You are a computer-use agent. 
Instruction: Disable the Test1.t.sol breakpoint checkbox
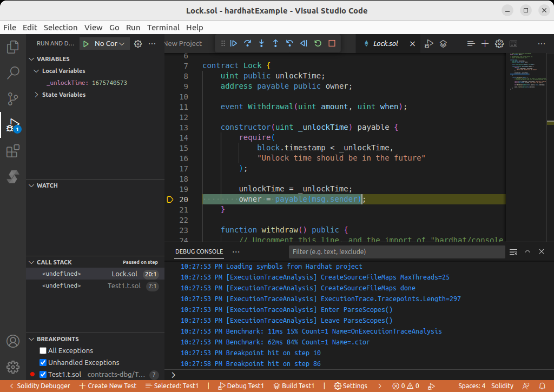pyautogui.click(x=43, y=375)
